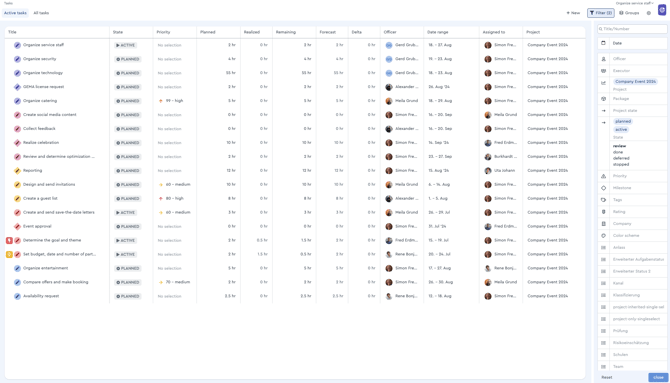This screenshot has width=670, height=383.
Task: Click the red icon beside Event approval
Action: pos(17,226)
